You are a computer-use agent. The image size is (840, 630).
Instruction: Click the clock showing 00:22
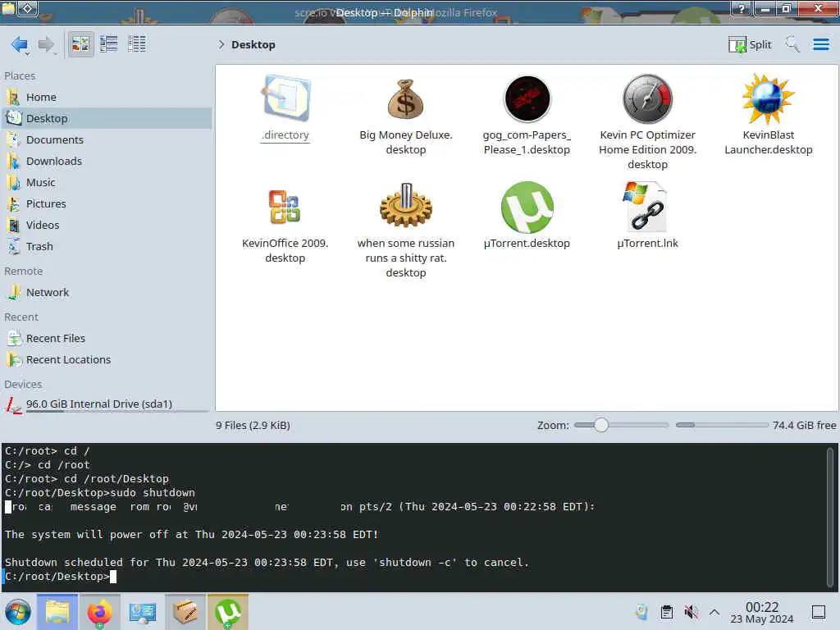762,612
